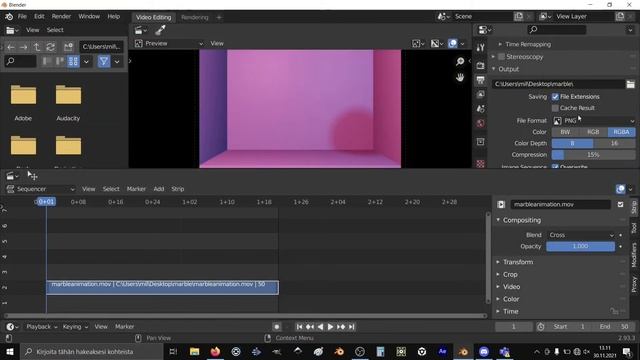Play animation in reverse
The height and width of the screenshot is (360, 640).
pos(320,327)
